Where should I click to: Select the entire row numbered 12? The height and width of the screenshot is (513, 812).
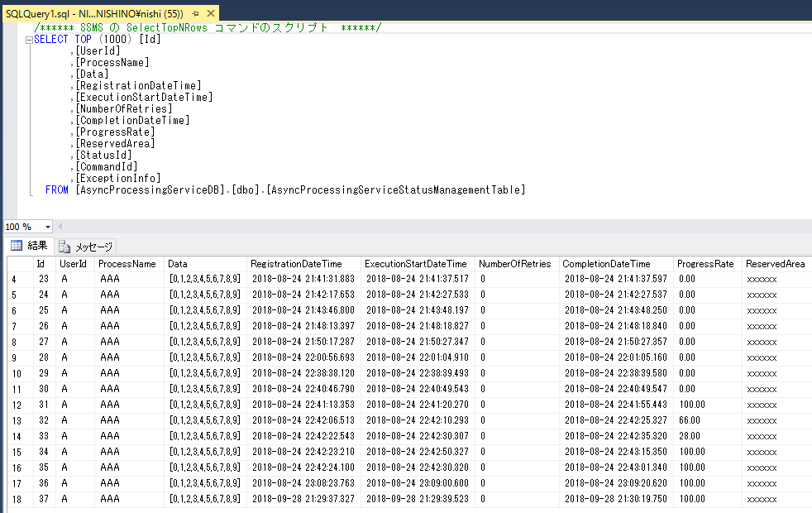tap(17, 405)
